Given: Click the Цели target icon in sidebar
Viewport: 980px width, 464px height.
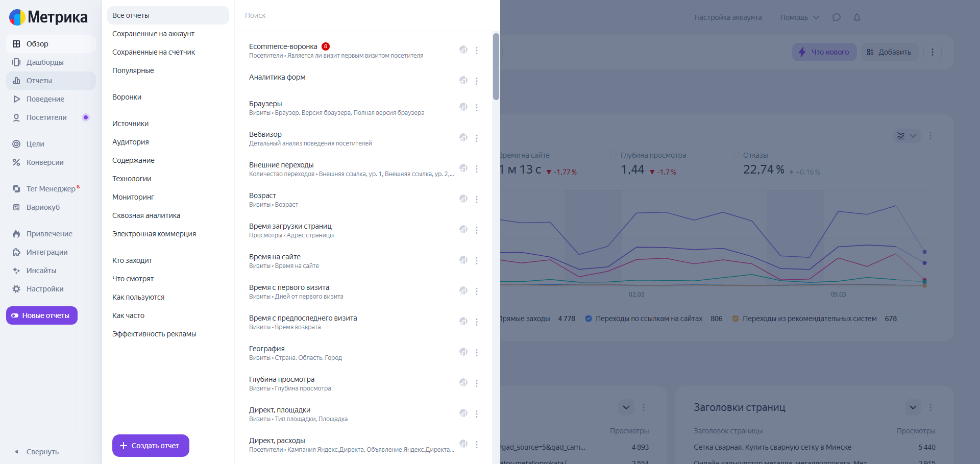Looking at the screenshot, I should point(16,144).
